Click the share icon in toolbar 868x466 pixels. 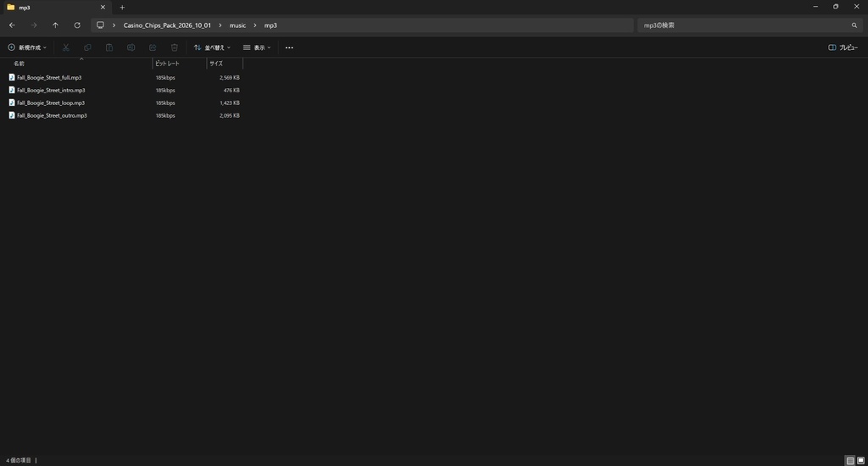(x=153, y=47)
